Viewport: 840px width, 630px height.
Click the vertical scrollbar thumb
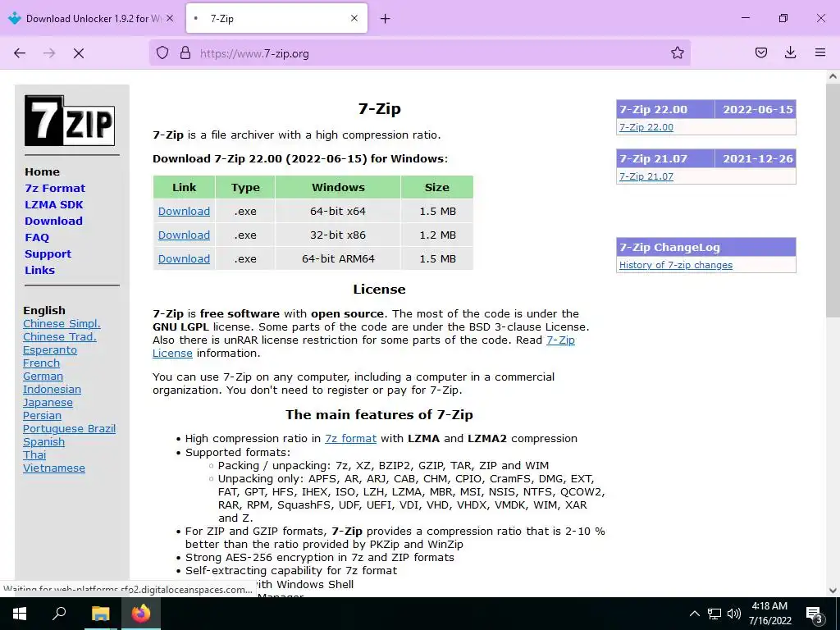click(x=833, y=201)
